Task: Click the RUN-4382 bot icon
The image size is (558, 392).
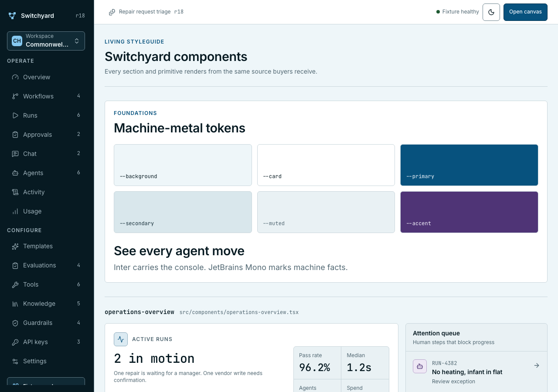Action: point(420,366)
